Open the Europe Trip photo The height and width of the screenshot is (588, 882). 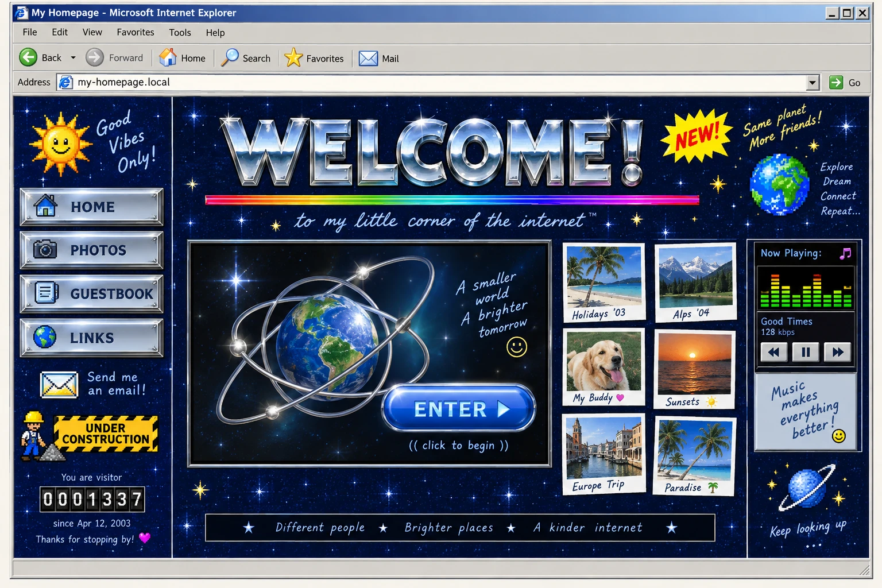pos(603,454)
